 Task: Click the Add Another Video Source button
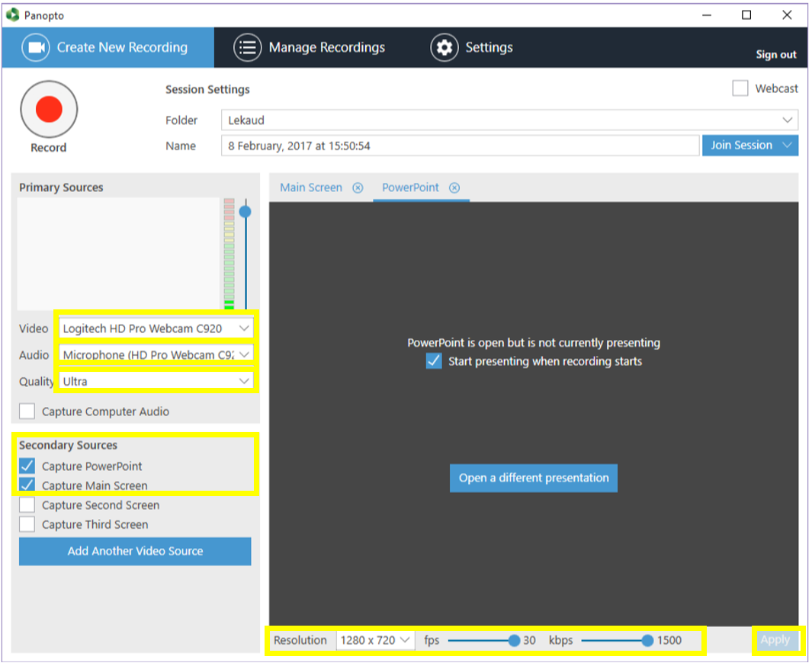pyautogui.click(x=135, y=551)
